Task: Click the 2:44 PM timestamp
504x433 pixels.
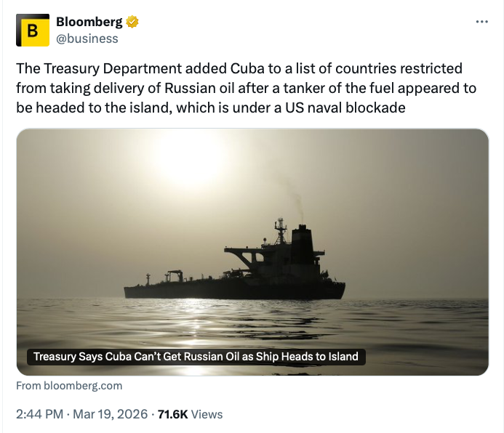Action: point(39,414)
